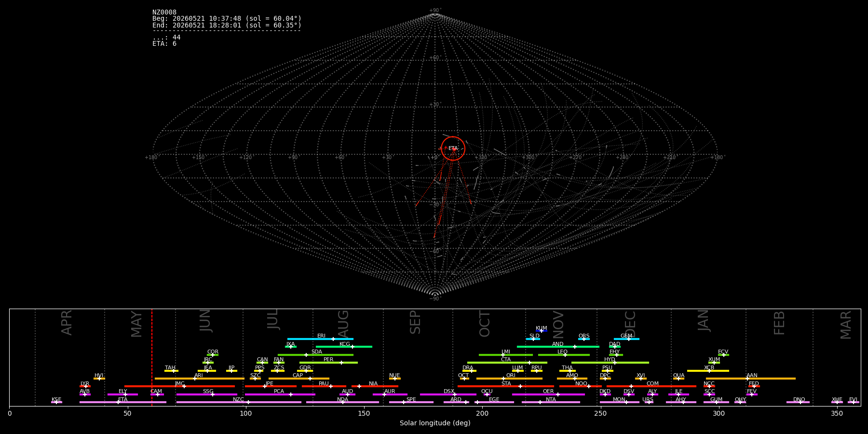Select the NTA shower bar
Screen dimensions: 868x434
551,402
